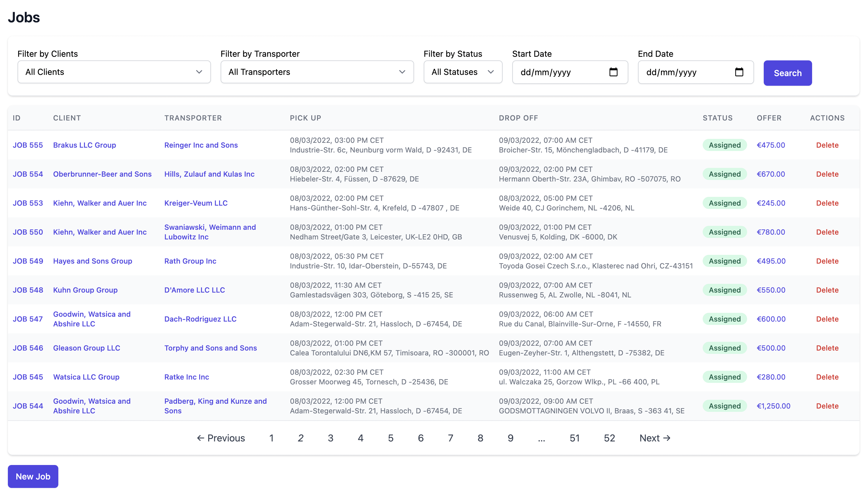Jump to page 52
Viewport: 868px width, 497px height.
click(x=609, y=438)
